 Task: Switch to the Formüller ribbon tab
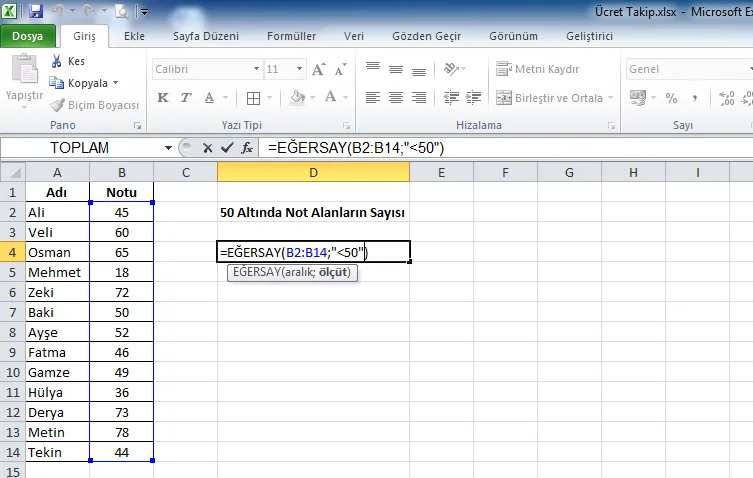coord(291,36)
